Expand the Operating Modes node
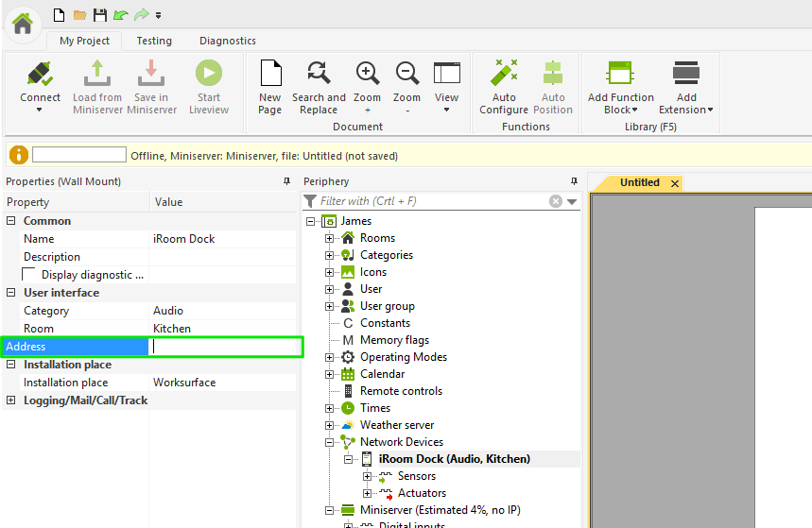This screenshot has height=528, width=812. [329, 357]
